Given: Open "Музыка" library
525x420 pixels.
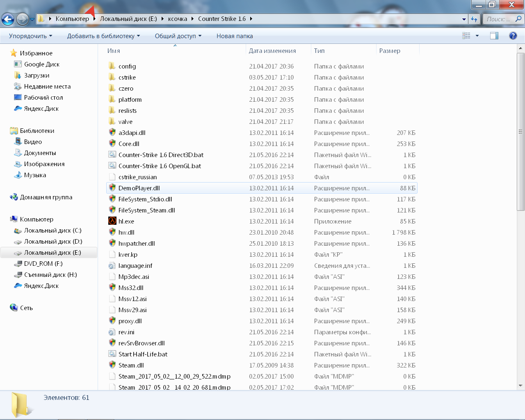Looking at the screenshot, I should coord(35,175).
